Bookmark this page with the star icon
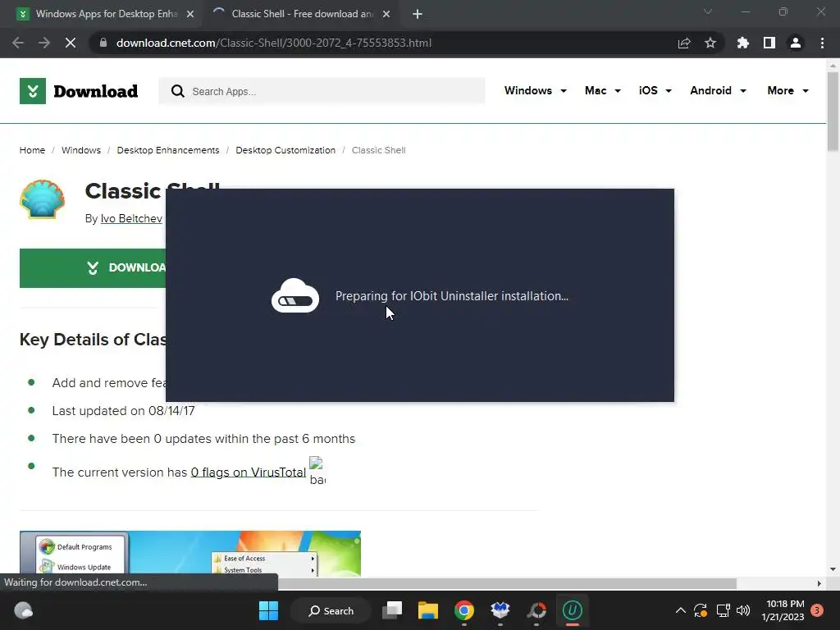Screen dimensions: 840x630 click(x=710, y=43)
